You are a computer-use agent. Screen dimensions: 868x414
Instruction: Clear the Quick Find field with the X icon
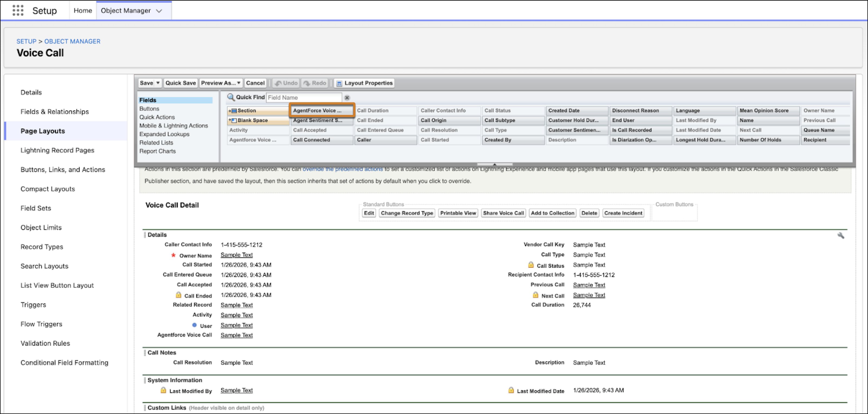(347, 98)
